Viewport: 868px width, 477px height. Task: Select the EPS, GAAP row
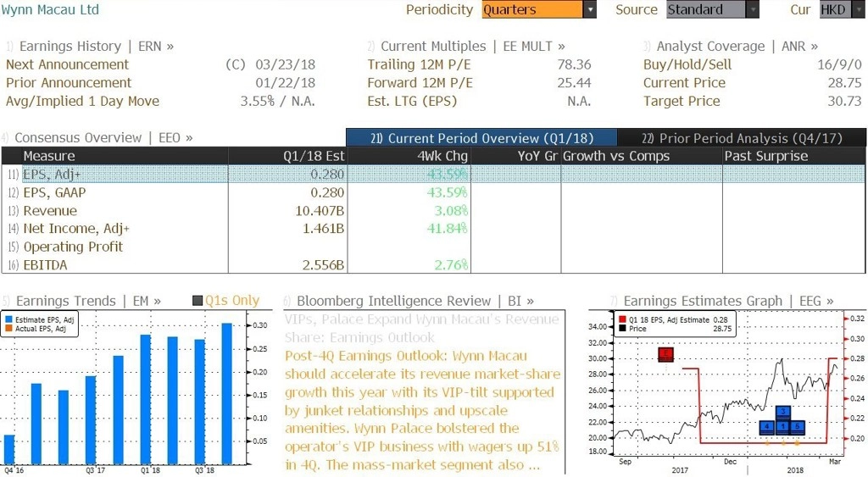tap(433, 192)
